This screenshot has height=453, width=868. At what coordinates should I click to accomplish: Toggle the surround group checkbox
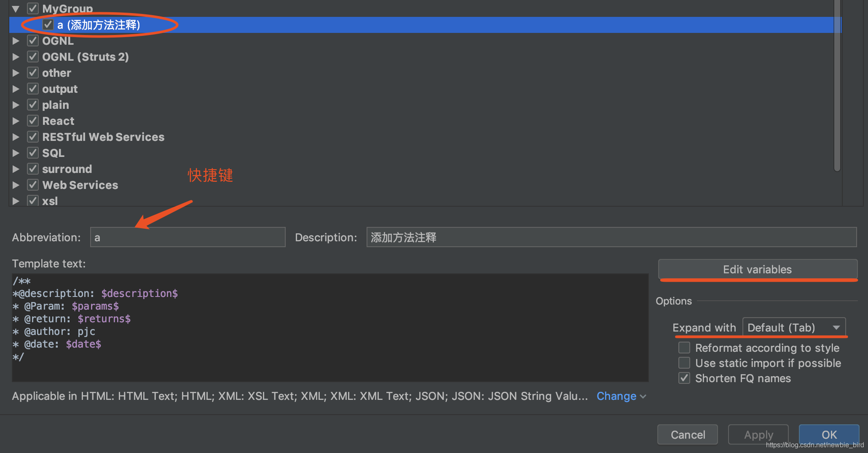click(x=33, y=169)
